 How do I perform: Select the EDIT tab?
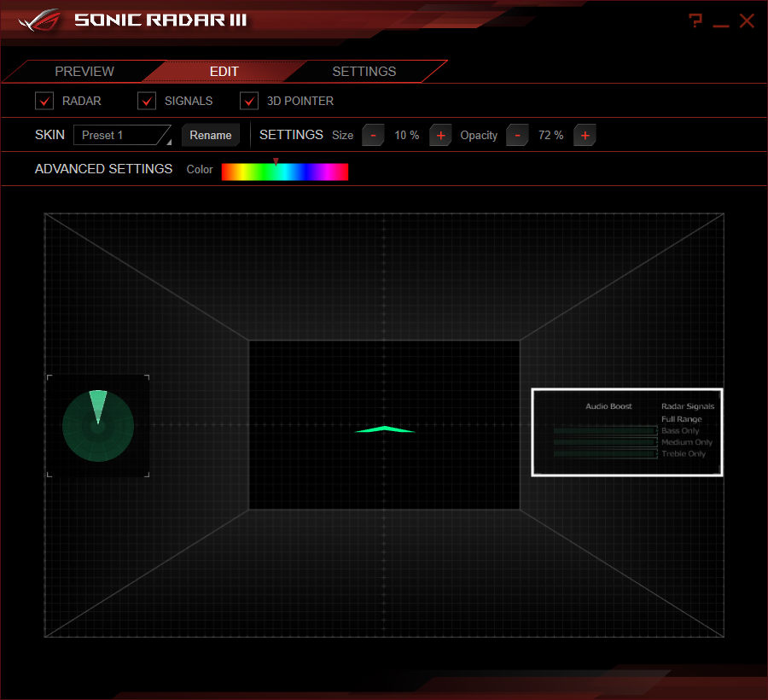[x=224, y=72]
